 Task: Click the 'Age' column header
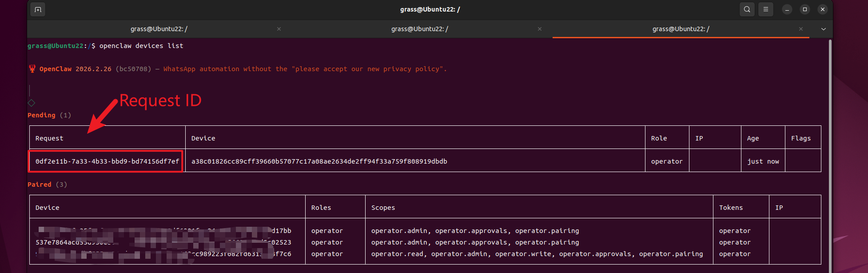click(x=753, y=138)
